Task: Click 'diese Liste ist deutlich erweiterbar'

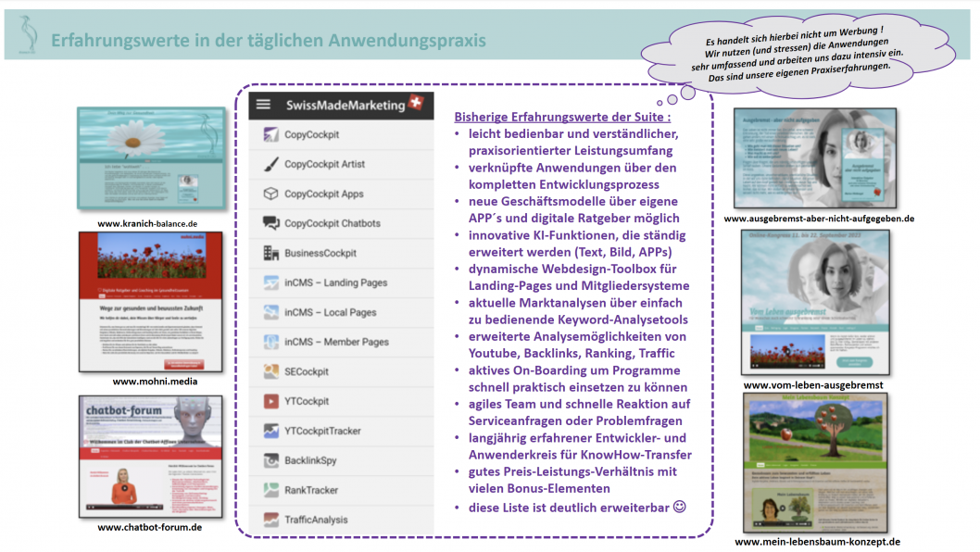Action: (569, 508)
